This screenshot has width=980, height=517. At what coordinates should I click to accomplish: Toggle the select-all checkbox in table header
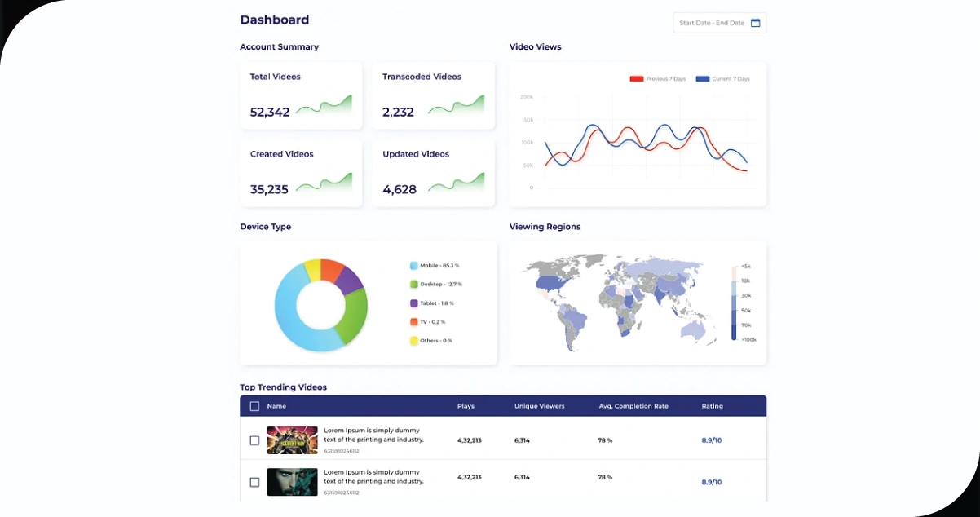coord(254,405)
